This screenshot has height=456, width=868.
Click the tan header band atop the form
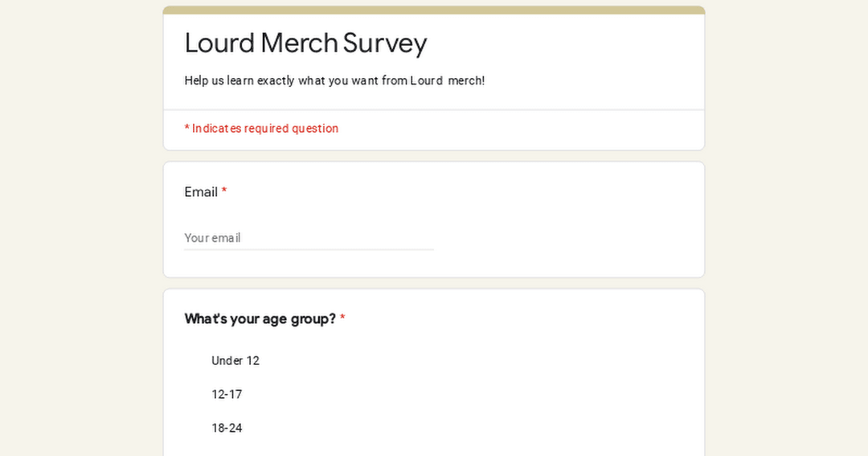(x=434, y=10)
